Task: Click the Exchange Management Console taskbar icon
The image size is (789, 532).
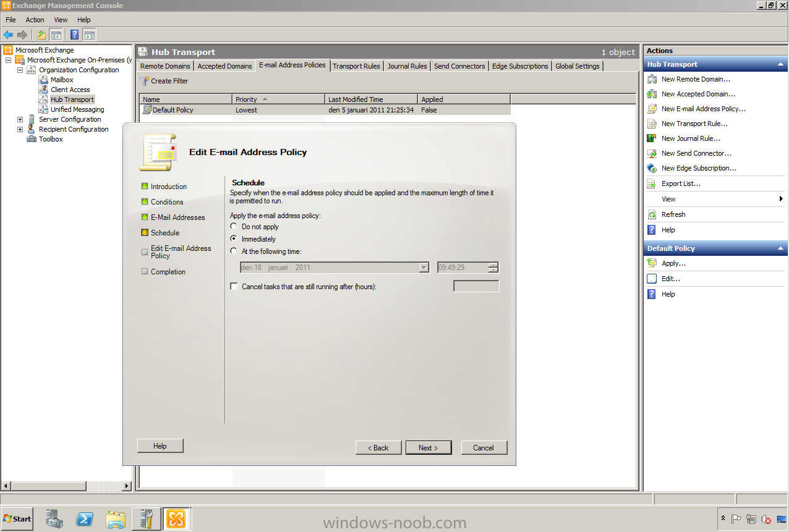Action: (x=176, y=518)
